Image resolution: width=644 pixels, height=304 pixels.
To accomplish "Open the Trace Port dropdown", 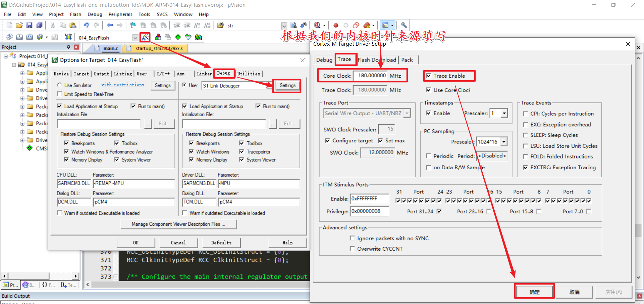I will pyautogui.click(x=407, y=113).
